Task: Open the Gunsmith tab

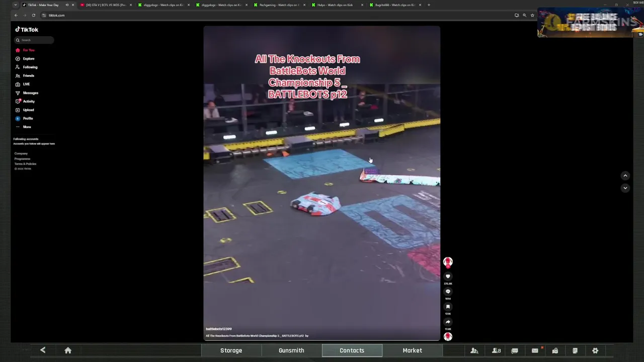Action: point(291,350)
